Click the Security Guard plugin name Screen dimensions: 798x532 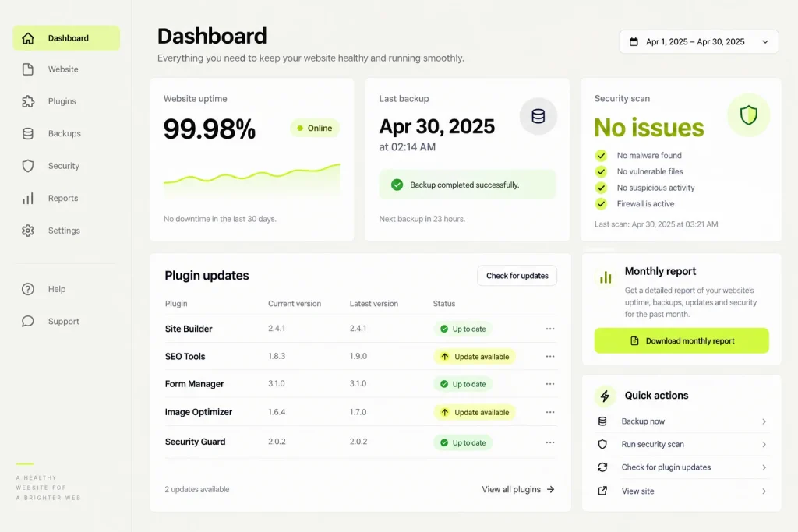[195, 442]
